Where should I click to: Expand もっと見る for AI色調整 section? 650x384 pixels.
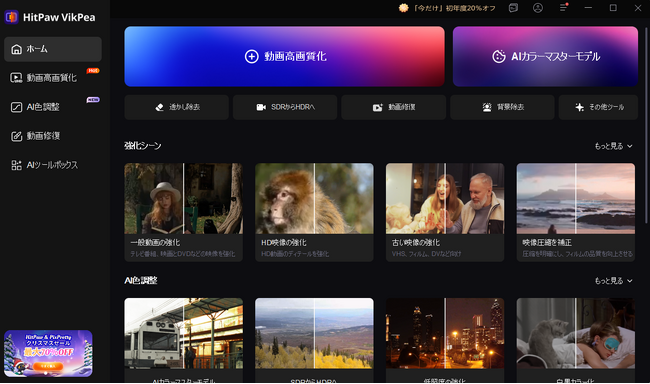pyautogui.click(x=614, y=281)
